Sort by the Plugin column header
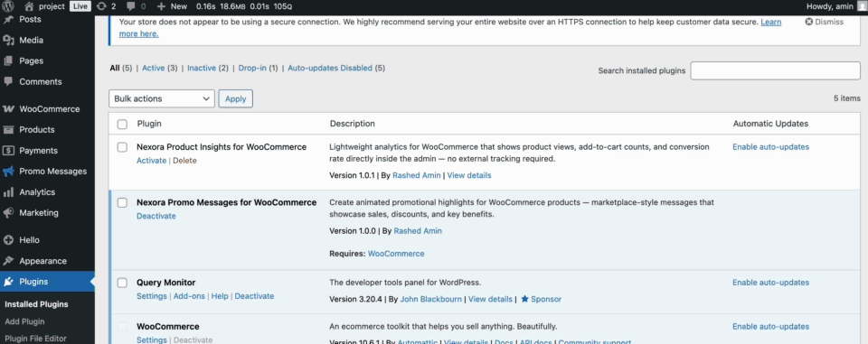Viewport: 868px width, 344px height. coord(149,124)
